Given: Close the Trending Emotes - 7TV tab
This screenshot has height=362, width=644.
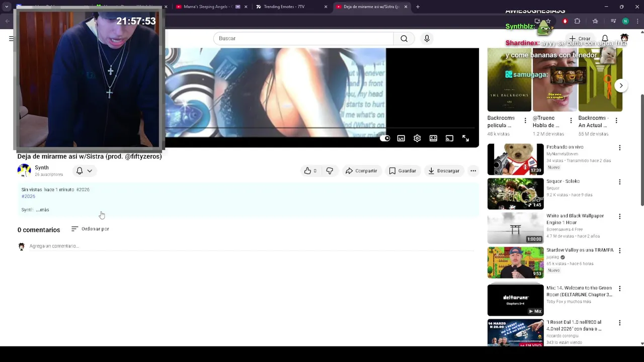Looking at the screenshot, I should tap(326, 7).
